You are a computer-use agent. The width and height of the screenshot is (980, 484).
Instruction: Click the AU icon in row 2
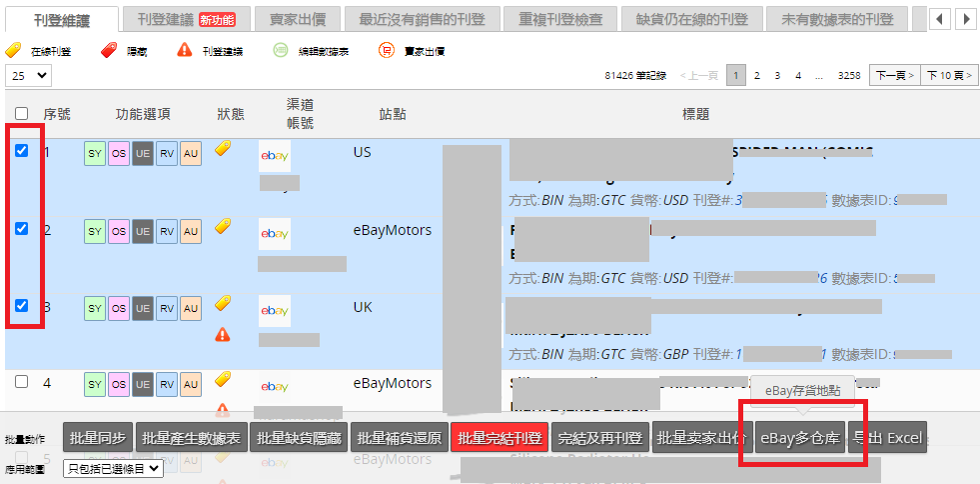tap(191, 232)
